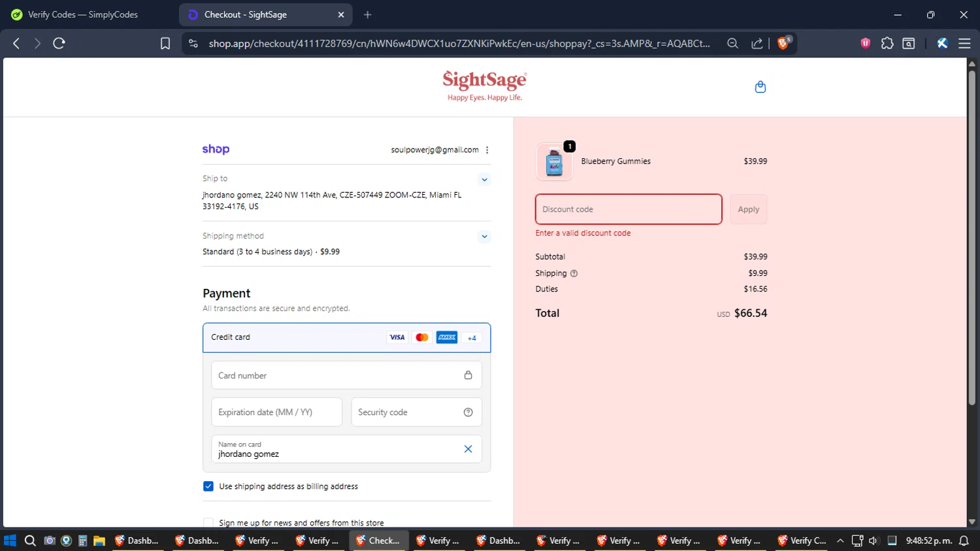980x551 pixels.
Task: Click the Visa card logo
Action: (397, 337)
